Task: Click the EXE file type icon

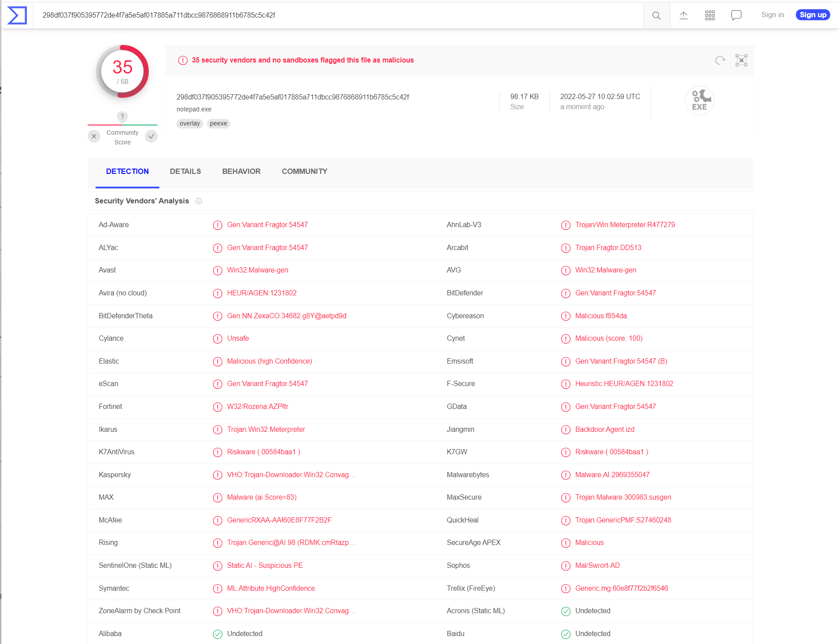Action: 699,101
